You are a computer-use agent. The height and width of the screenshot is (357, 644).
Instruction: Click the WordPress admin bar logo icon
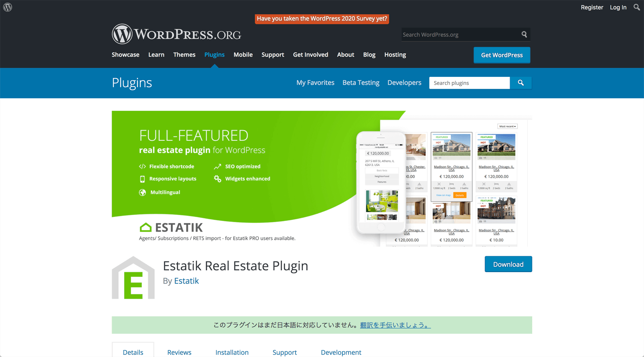click(x=8, y=7)
